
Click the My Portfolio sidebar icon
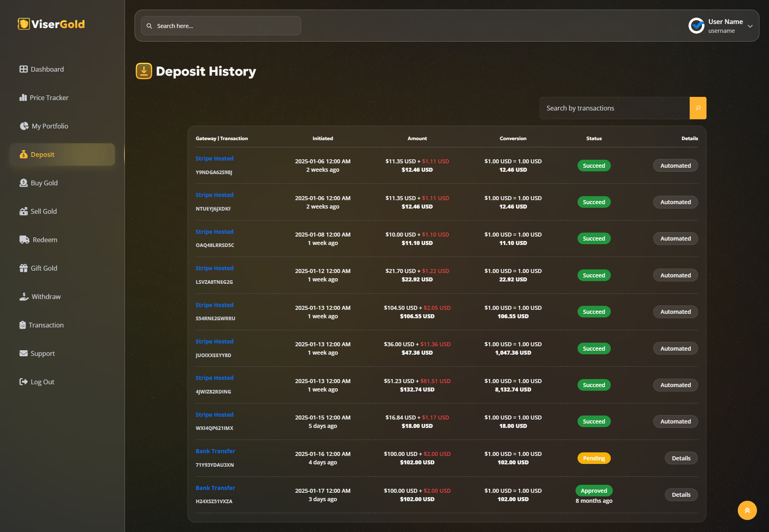click(x=23, y=126)
